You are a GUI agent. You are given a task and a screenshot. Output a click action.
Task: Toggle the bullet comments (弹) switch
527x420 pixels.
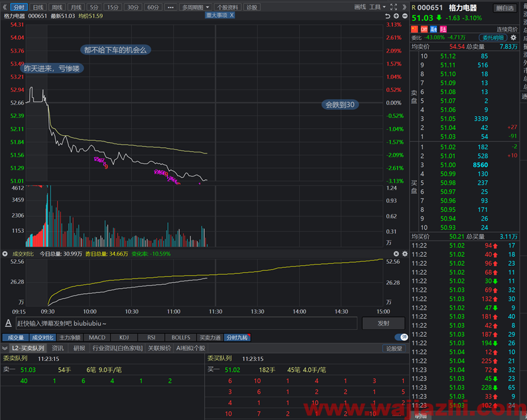(401, 338)
